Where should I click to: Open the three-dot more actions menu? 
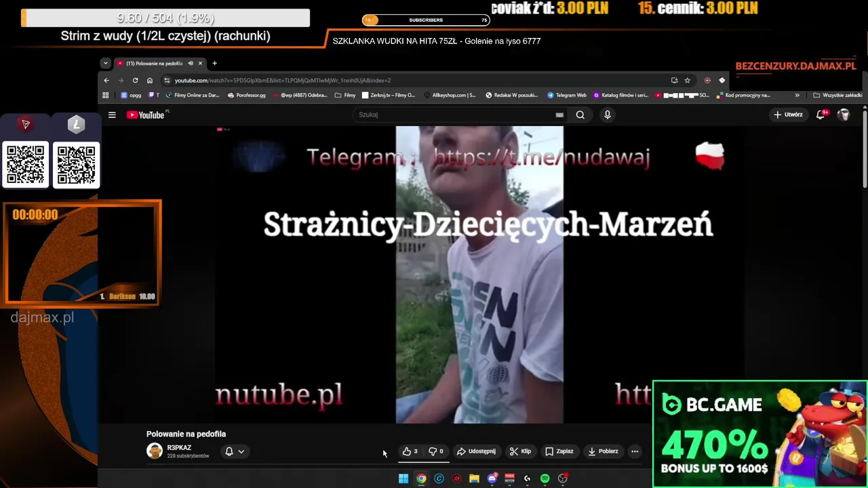(x=635, y=451)
